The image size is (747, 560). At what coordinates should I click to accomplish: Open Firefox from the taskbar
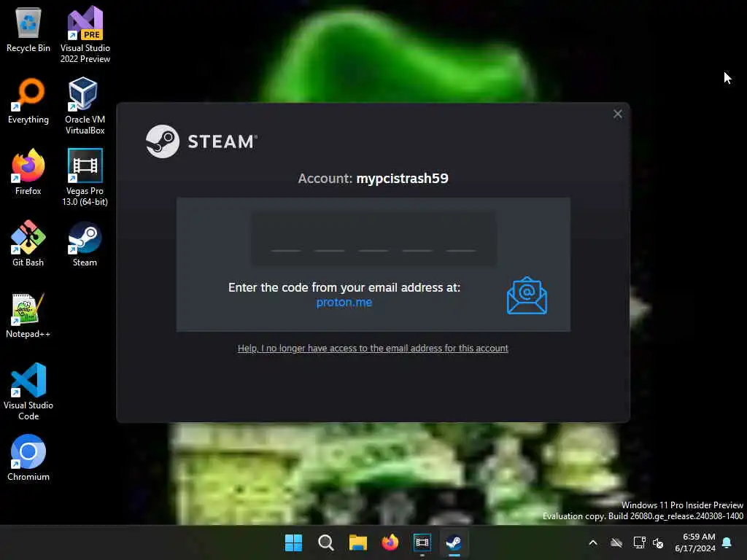pyautogui.click(x=390, y=542)
